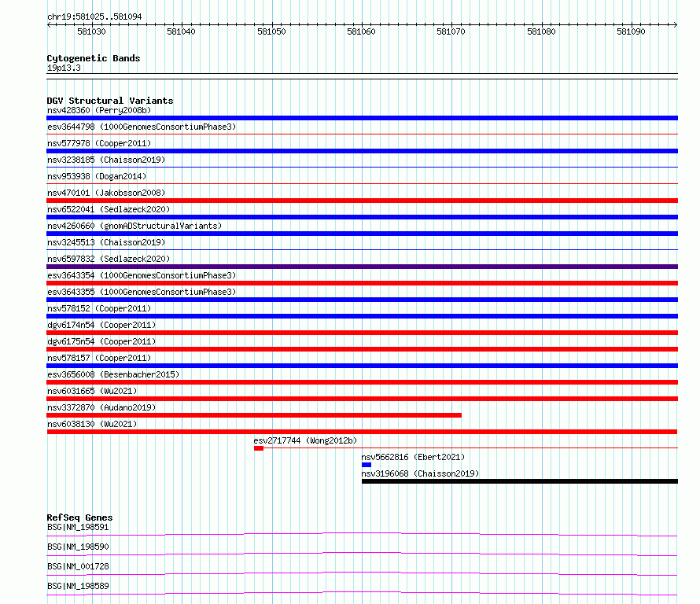
Task: Select the dgv6175n54 (Cooper2011) label
Action: 101,341
